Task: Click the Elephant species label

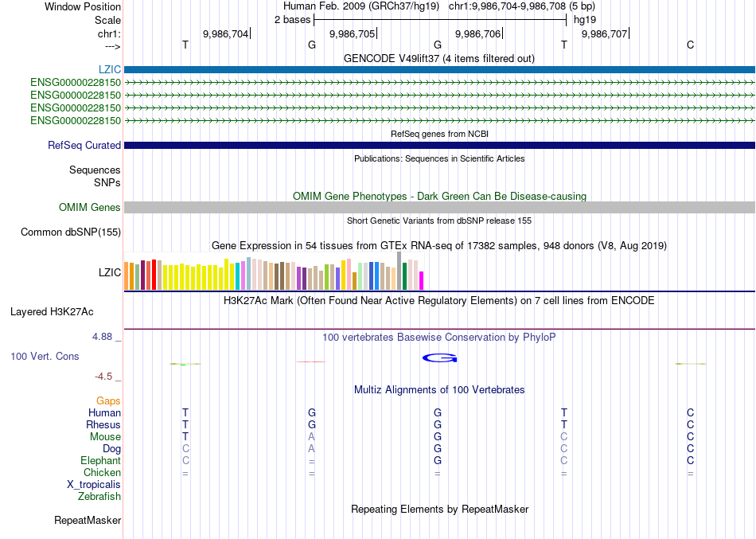Action: coord(101,460)
